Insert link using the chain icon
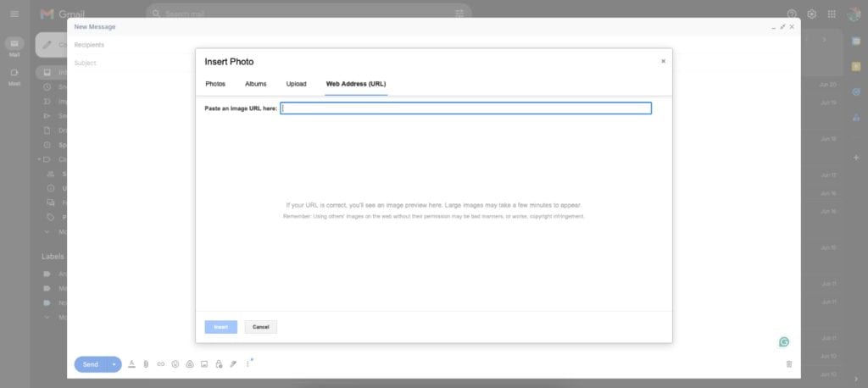The width and height of the screenshot is (868, 388). point(160,363)
